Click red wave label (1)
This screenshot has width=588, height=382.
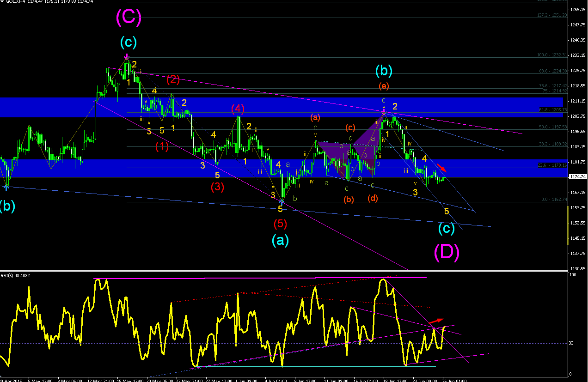tap(162, 146)
